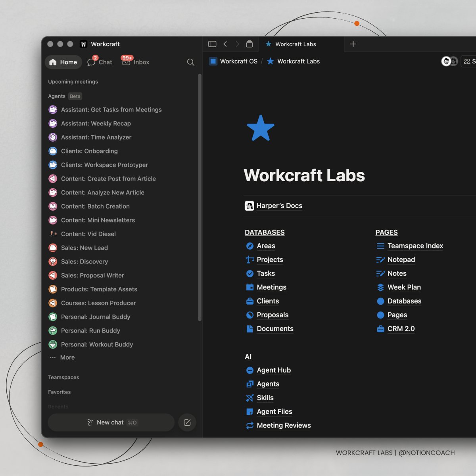This screenshot has width=476, height=476.
Task: Click the sidebar search magnifier icon
Action: coord(190,62)
